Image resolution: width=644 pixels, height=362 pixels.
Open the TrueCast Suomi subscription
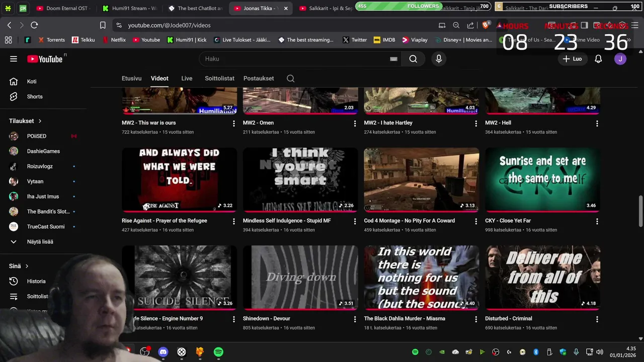click(45, 227)
